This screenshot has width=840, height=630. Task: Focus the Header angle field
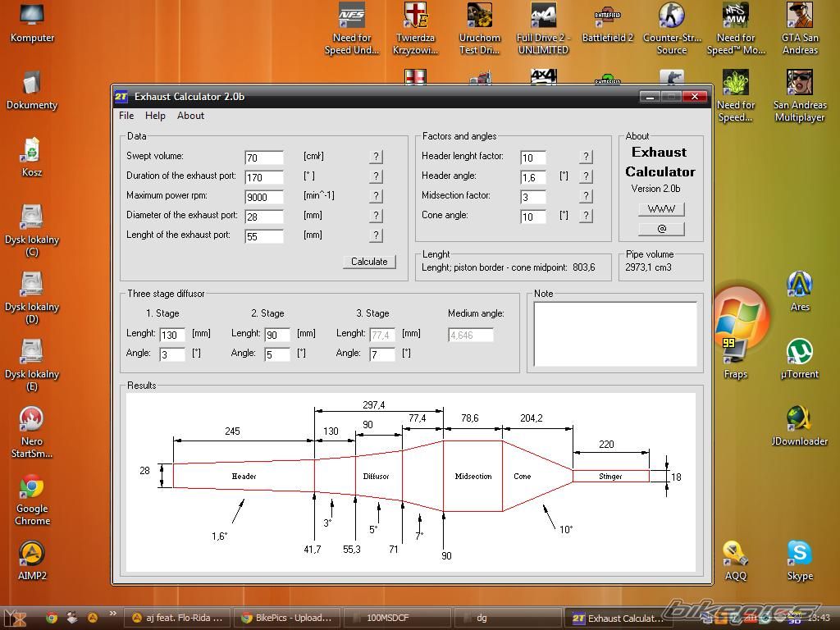pyautogui.click(x=533, y=177)
